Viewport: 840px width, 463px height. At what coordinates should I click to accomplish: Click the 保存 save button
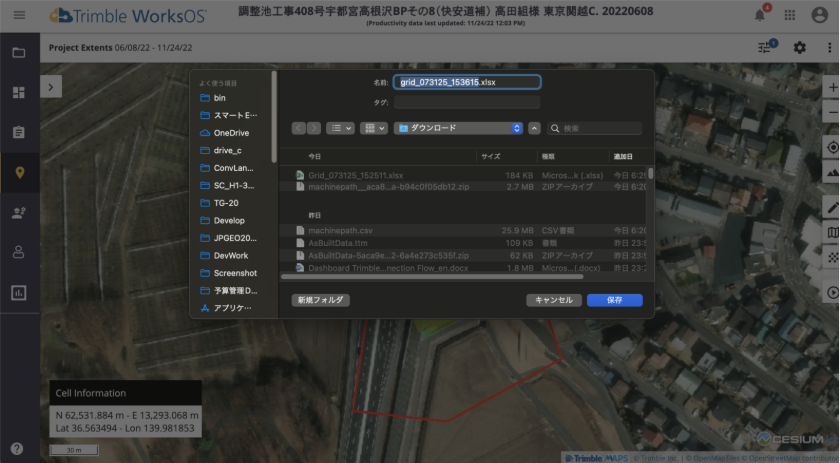614,300
